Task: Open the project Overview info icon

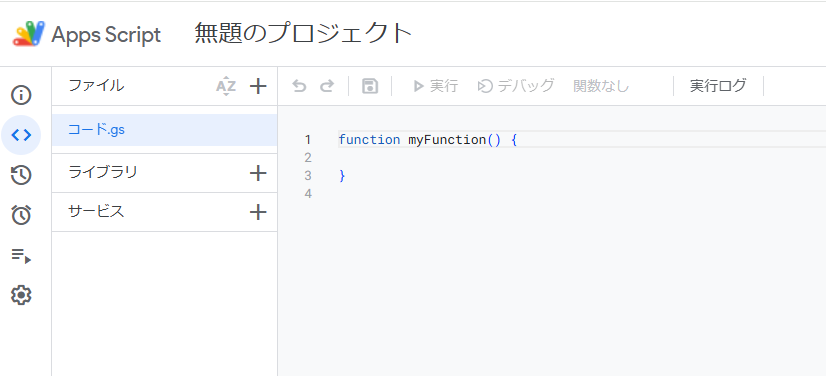Action: (21, 95)
